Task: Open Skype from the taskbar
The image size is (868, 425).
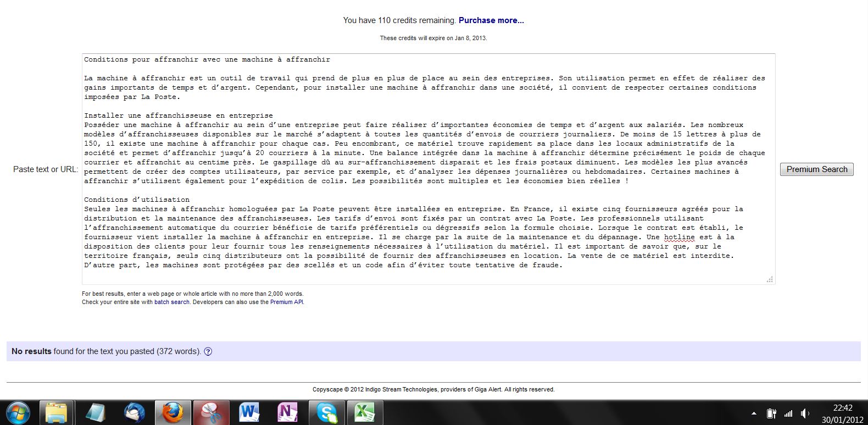Action: tap(326, 412)
